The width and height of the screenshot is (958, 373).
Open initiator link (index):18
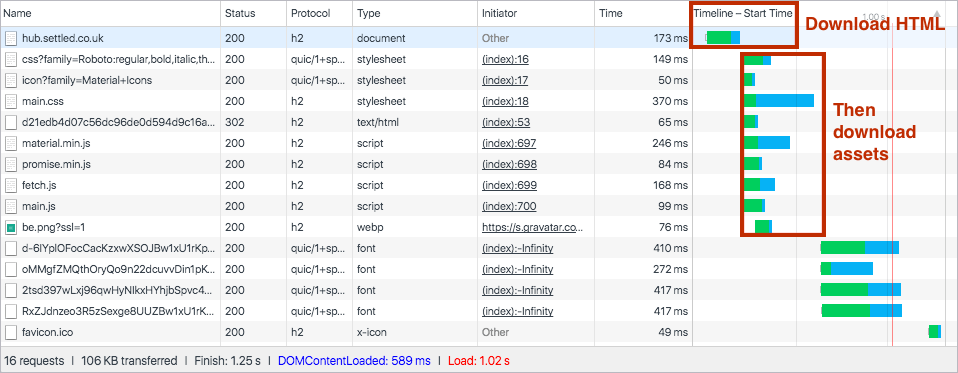(505, 101)
